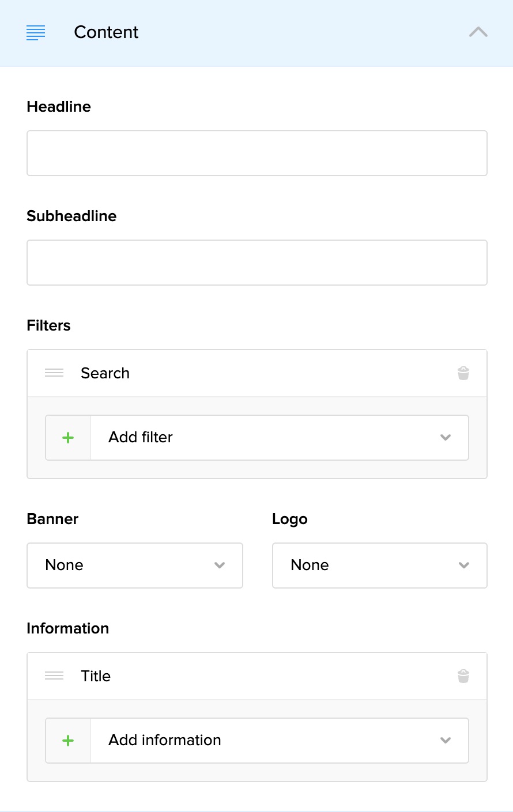513x812 pixels.
Task: Click the green plus beside Add filter
Action: (x=68, y=438)
